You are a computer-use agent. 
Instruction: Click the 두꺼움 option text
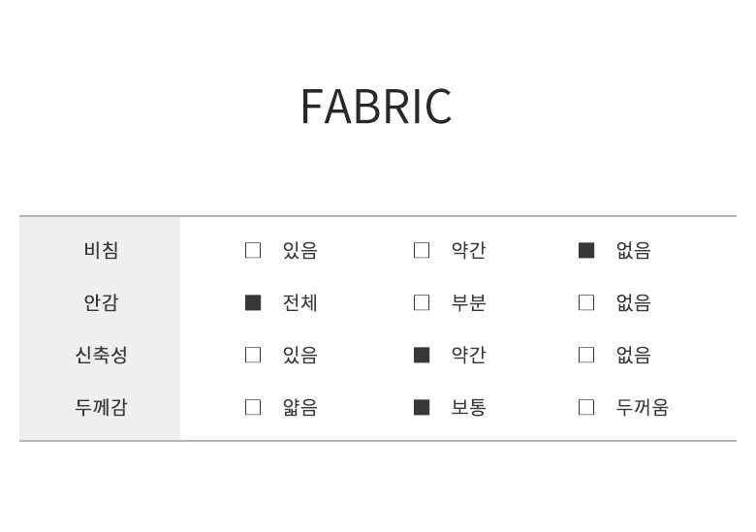(642, 407)
